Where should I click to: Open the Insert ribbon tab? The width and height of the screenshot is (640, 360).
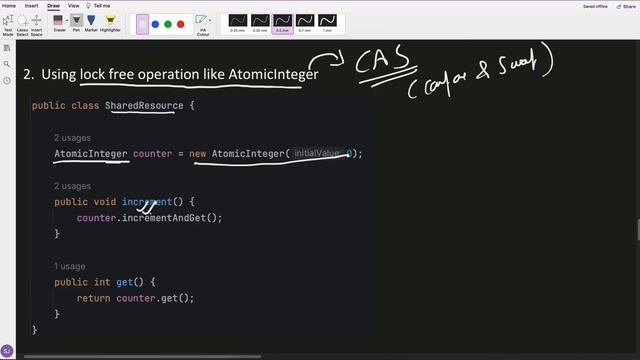coord(31,6)
